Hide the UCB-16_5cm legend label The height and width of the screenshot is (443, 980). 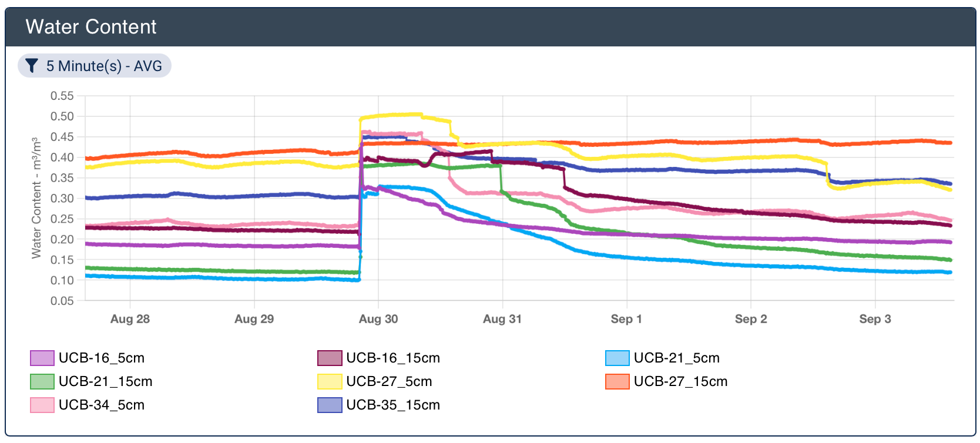coord(101,358)
